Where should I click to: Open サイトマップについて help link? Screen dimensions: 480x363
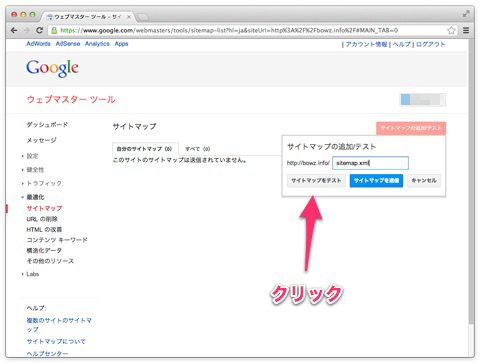56,341
